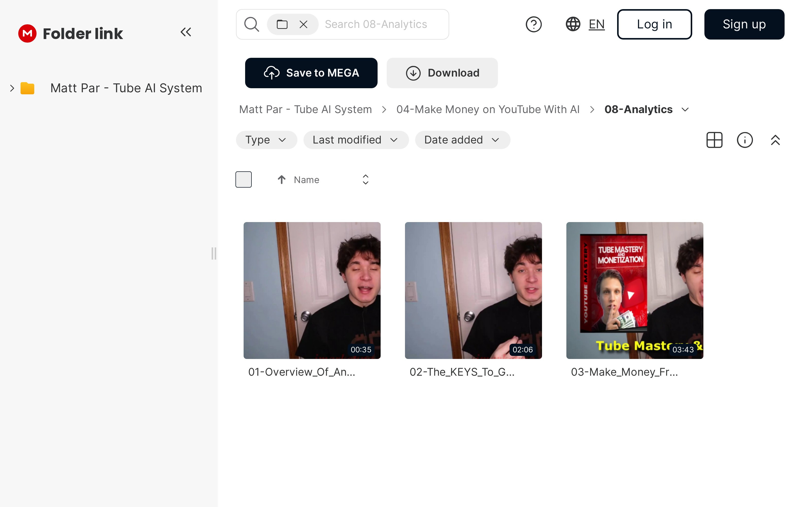The width and height of the screenshot is (812, 507).
Task: Toggle sort direction arrow beside Name
Action: [x=281, y=180]
